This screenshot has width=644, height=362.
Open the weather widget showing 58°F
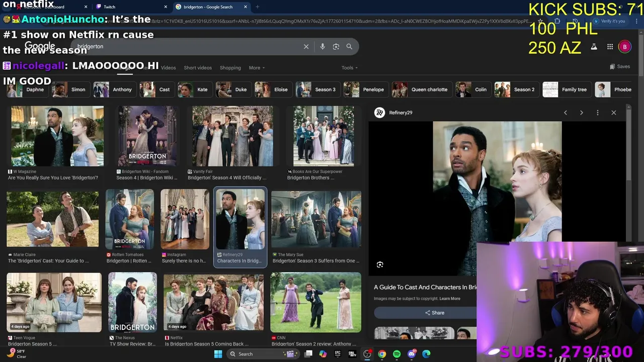pyautogui.click(x=17, y=354)
